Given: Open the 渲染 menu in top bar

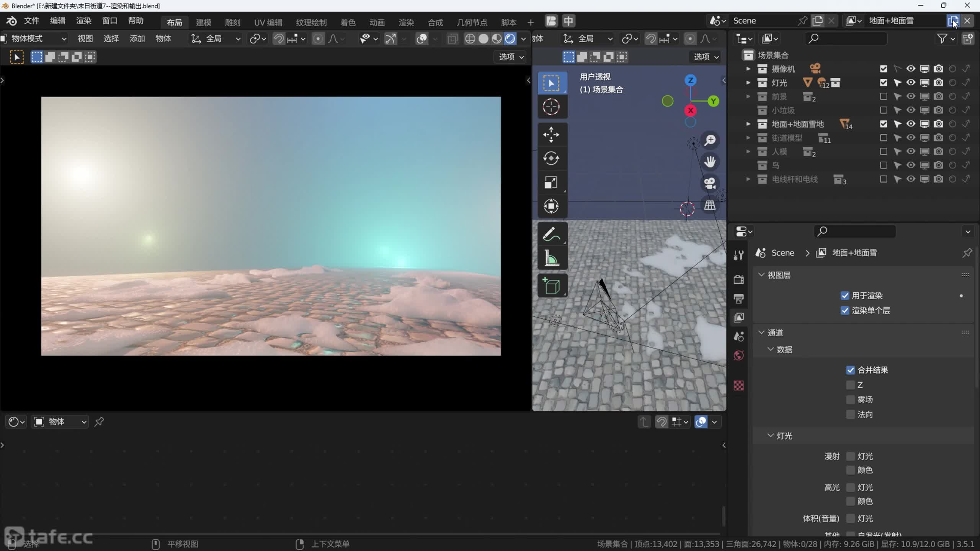Looking at the screenshot, I should 83,21.
